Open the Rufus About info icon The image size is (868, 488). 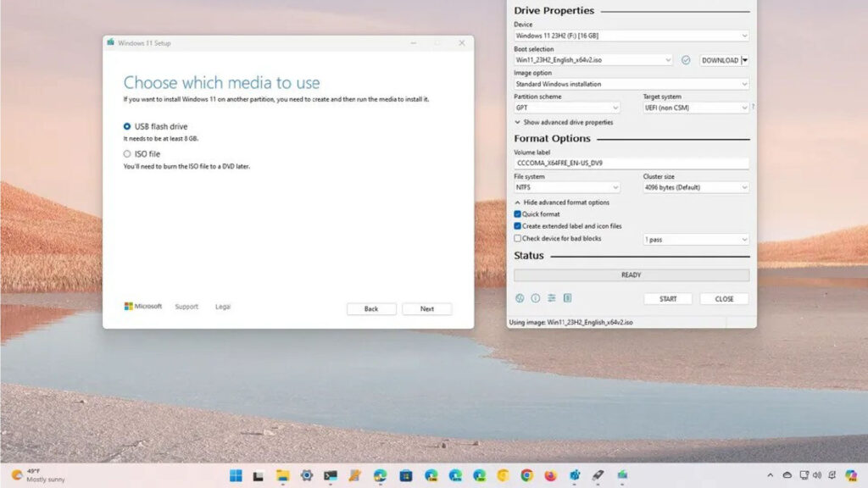[535, 298]
